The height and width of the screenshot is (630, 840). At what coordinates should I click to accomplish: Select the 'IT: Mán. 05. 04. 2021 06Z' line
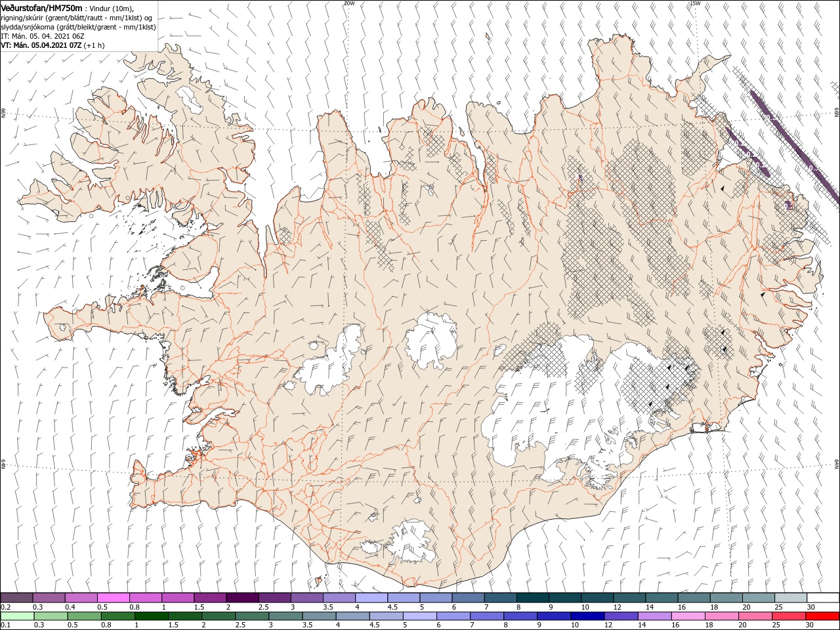[42, 36]
